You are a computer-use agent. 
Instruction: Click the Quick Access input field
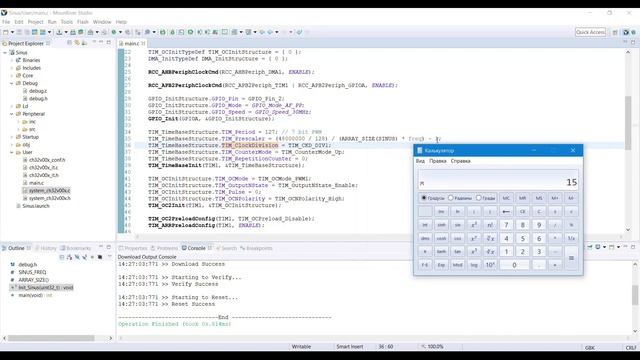[590, 32]
